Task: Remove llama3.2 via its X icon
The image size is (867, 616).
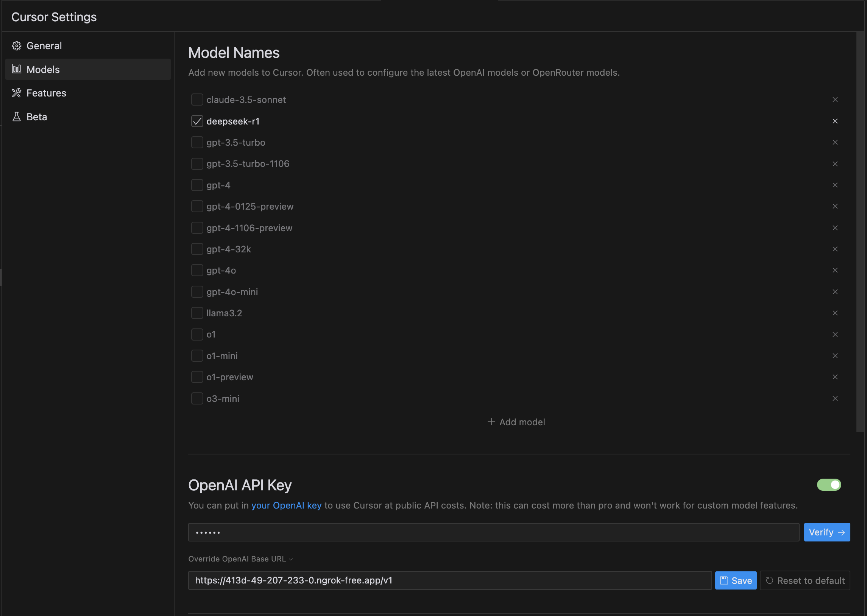Action: coord(835,313)
